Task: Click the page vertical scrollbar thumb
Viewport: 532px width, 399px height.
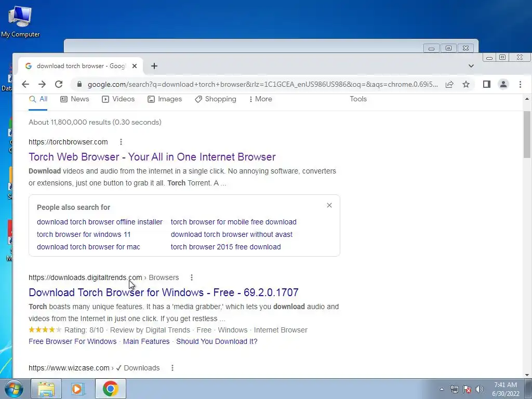Action: [527, 135]
